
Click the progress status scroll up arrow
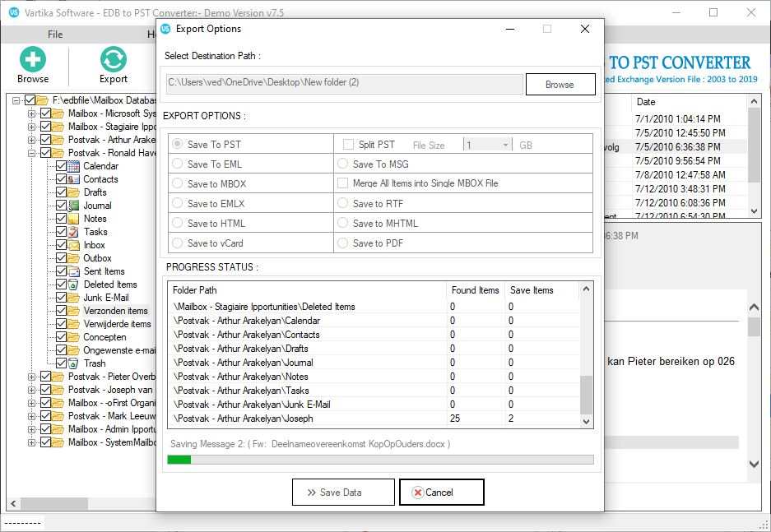tap(586, 289)
